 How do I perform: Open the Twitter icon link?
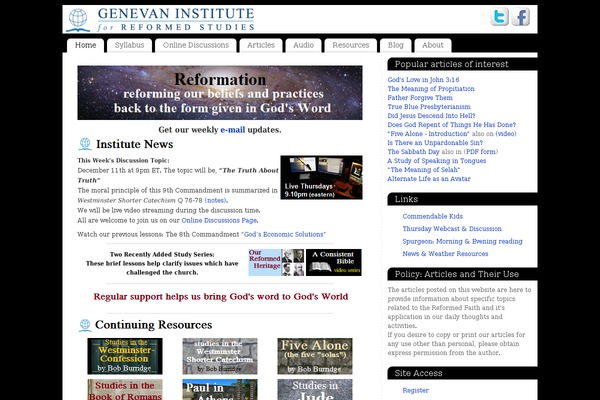499,16
